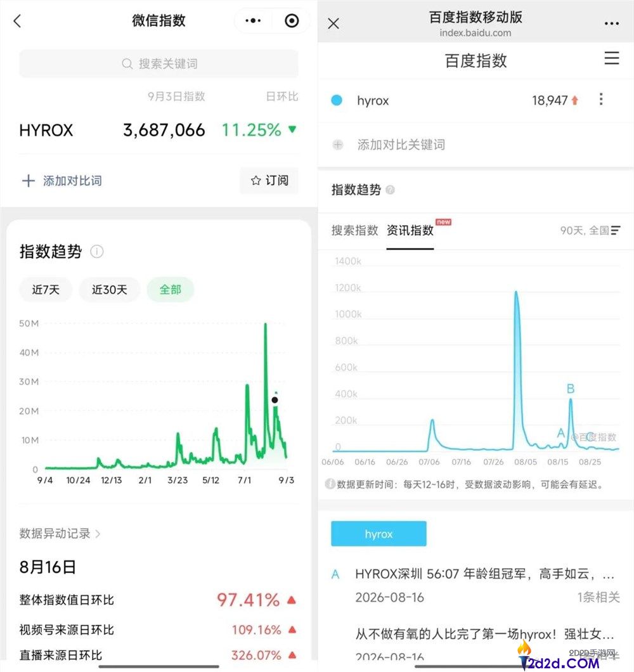The image size is (634, 672).
Task: Open help icon next to Baidu 指数趋势
Action: pos(390,190)
